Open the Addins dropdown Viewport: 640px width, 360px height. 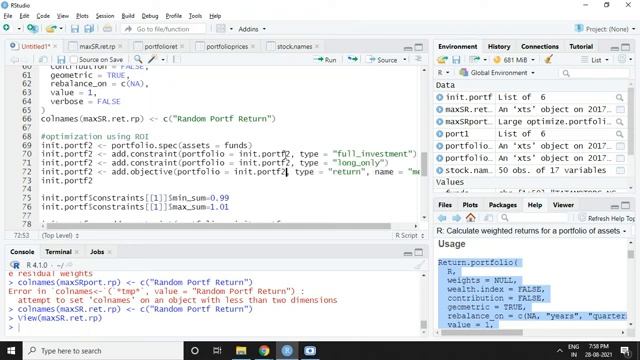(x=252, y=29)
